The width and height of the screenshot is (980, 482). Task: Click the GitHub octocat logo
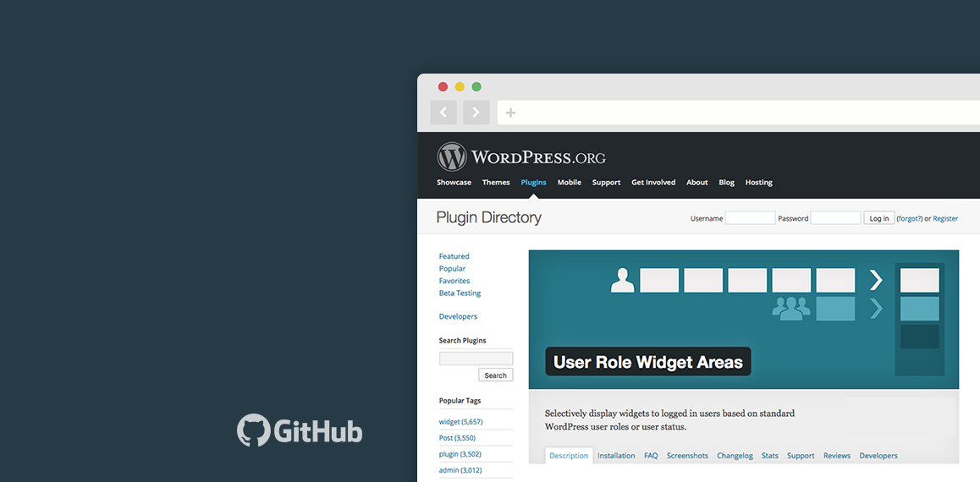[252, 430]
